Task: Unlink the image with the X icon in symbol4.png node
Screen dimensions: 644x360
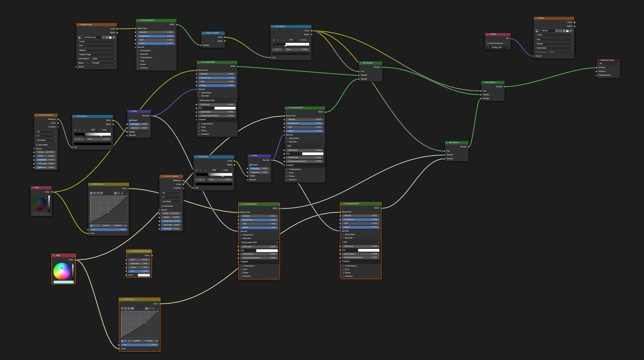Action: (x=114, y=37)
